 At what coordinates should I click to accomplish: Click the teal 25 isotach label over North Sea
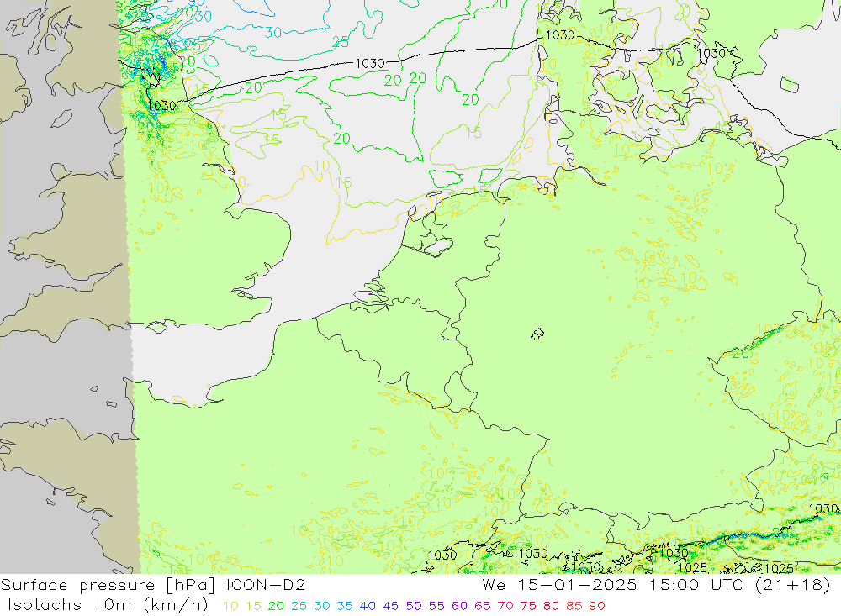340,43
